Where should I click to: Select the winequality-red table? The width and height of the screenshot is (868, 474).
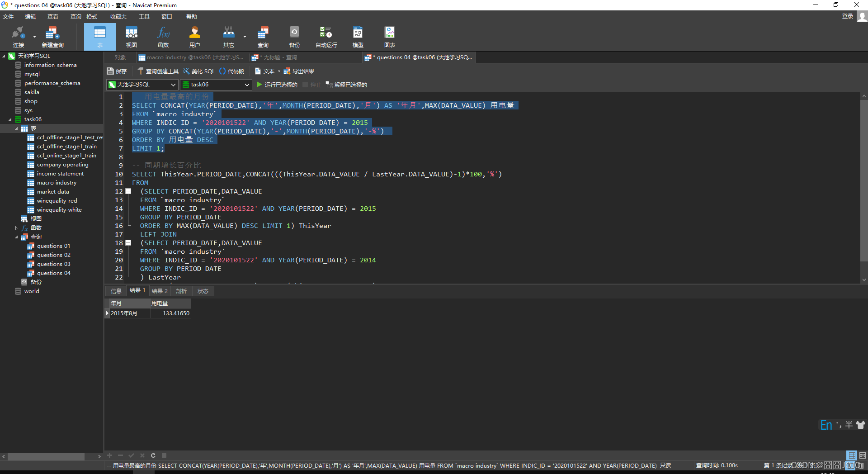[x=57, y=201]
